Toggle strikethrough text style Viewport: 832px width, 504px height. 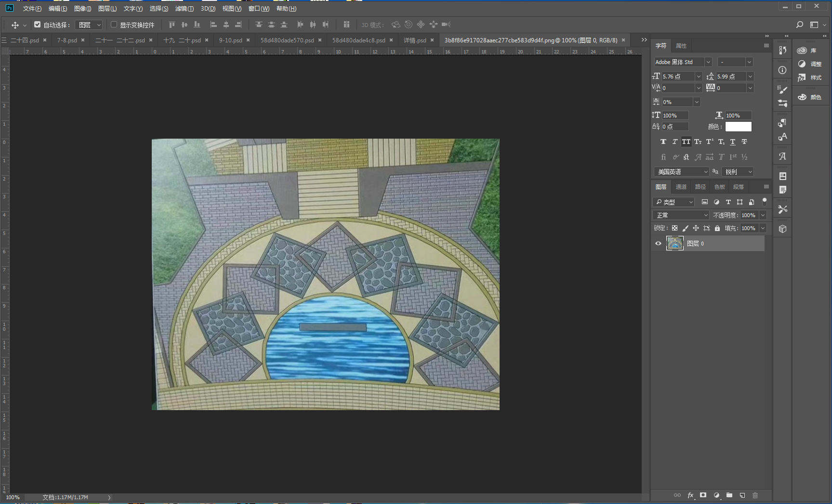744,142
